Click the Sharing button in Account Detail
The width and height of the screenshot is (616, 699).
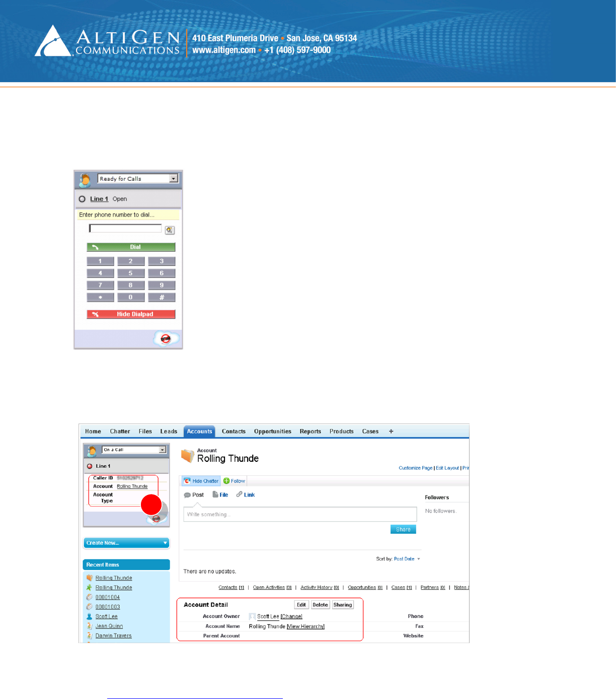point(343,605)
